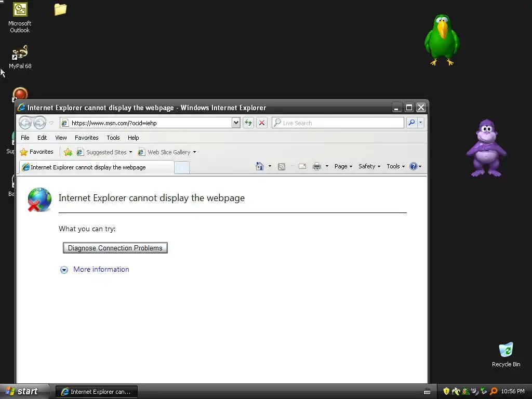
Task: Open the Recycle Bin desktop icon
Action: pos(506,355)
